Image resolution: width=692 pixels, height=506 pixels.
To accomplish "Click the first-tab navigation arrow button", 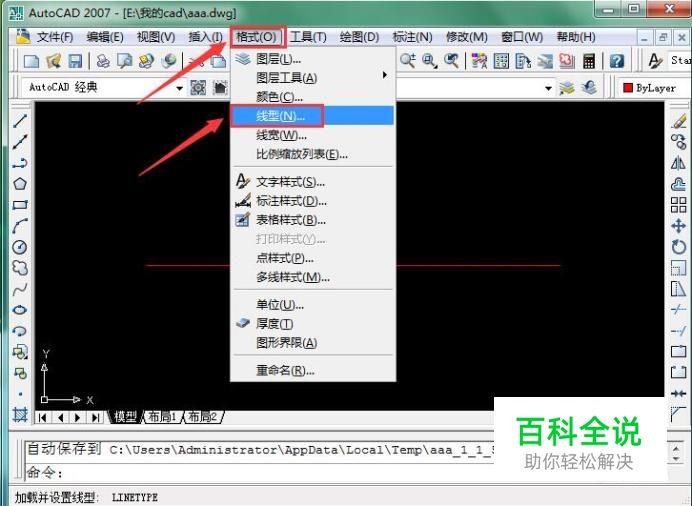I will pos(43,417).
